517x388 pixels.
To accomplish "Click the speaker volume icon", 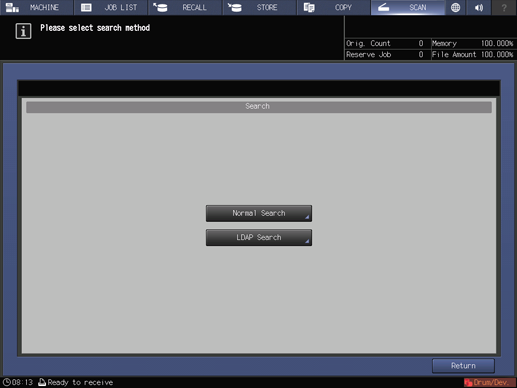I will coord(479,7).
